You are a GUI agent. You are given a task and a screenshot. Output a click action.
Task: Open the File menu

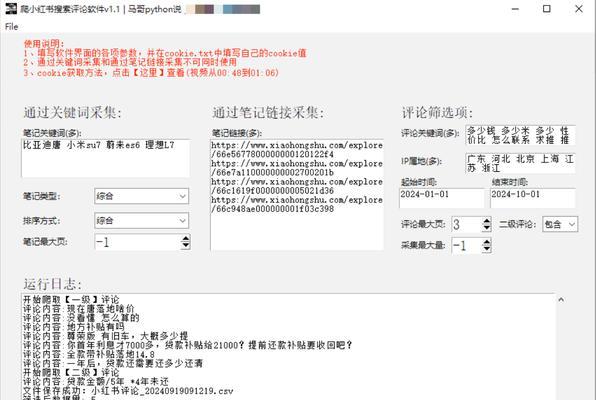[x=11, y=27]
